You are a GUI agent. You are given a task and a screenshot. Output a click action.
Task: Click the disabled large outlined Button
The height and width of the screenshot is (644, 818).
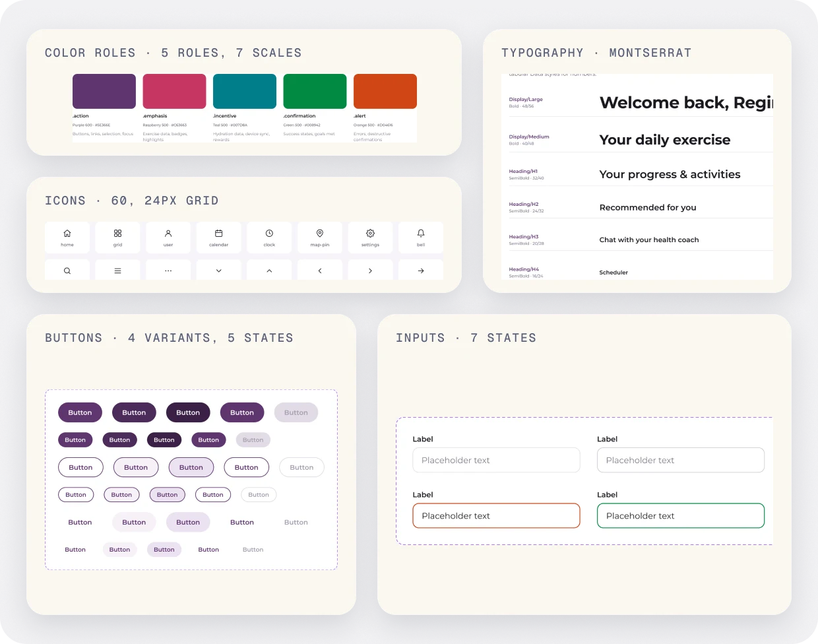301,467
